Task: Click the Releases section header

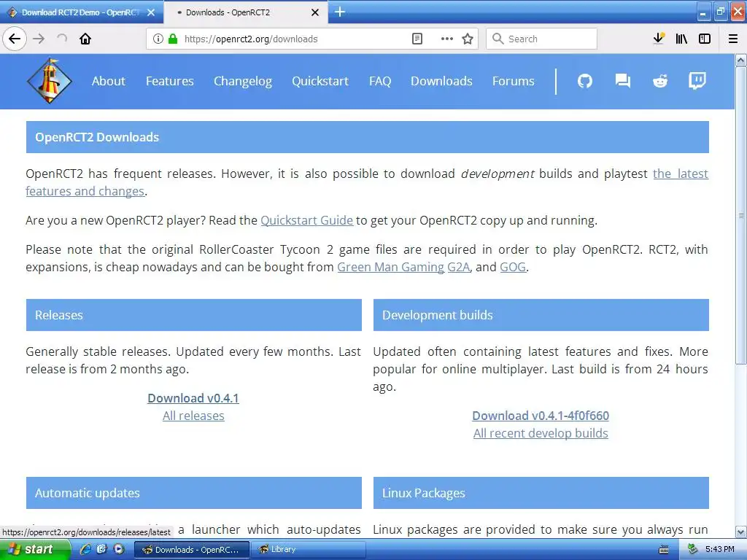Action: click(194, 315)
